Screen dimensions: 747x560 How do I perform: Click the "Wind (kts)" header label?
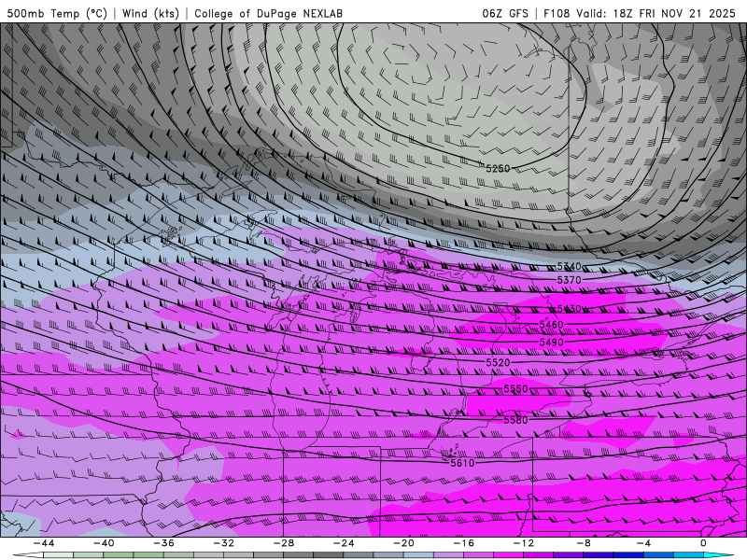coord(150,13)
